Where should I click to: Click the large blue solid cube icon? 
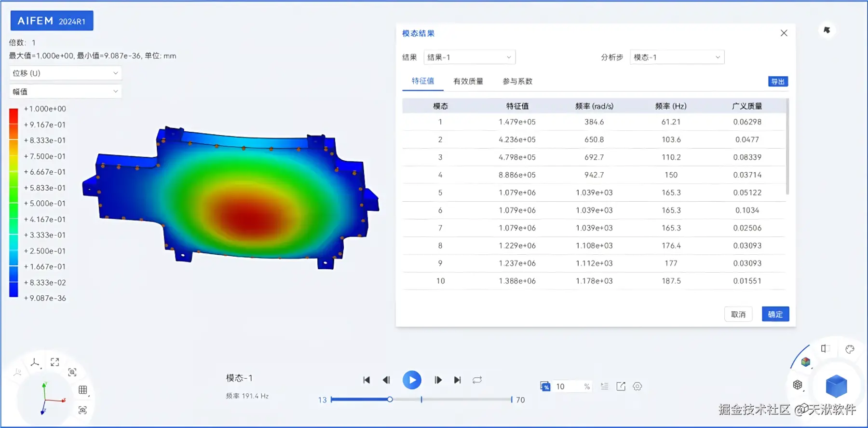[x=836, y=386]
